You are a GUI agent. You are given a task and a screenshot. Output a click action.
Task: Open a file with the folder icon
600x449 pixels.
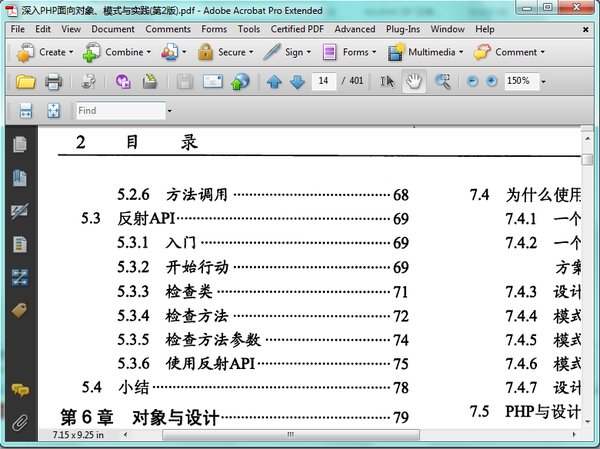pos(26,82)
